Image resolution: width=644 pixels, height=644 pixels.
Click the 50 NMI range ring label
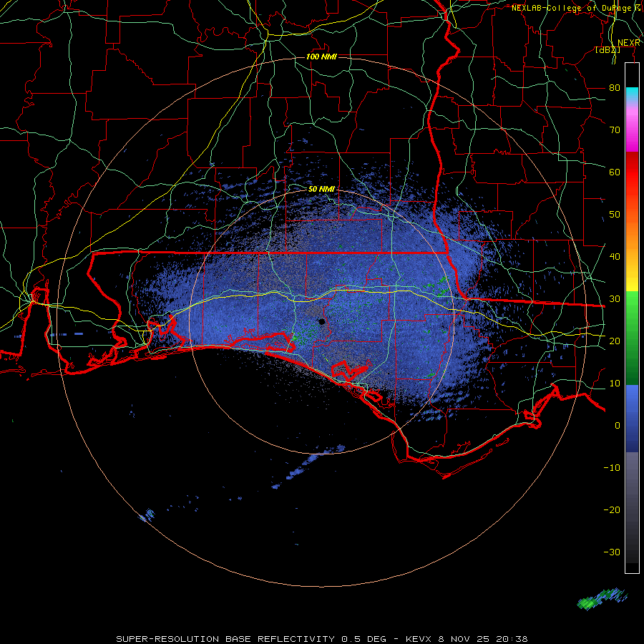[321, 190]
